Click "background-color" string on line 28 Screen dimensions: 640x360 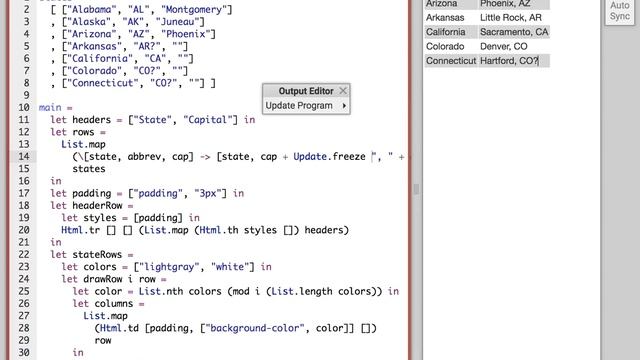click(255, 328)
